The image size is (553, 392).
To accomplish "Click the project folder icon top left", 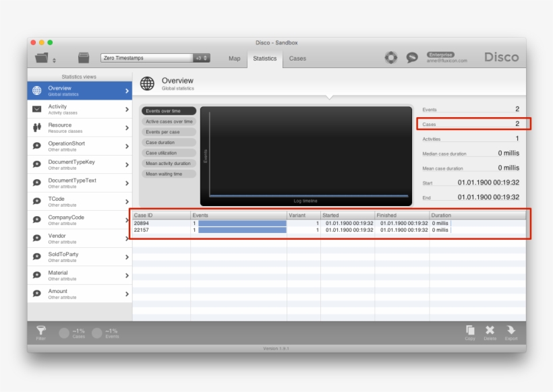I will tap(42, 57).
